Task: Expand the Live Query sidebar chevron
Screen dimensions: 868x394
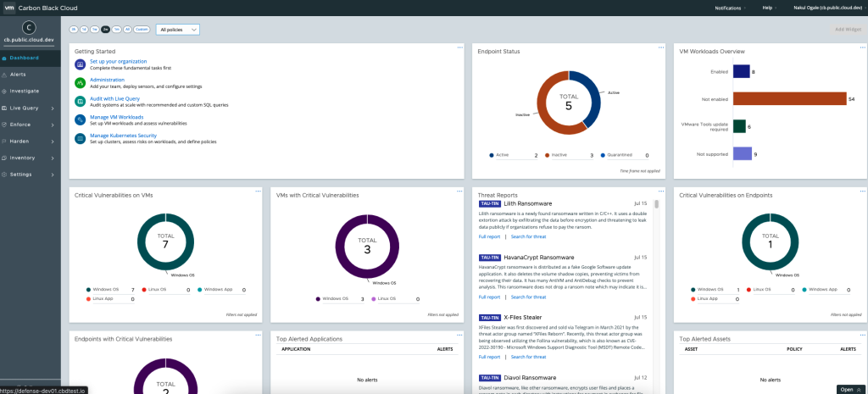Action: click(x=53, y=108)
